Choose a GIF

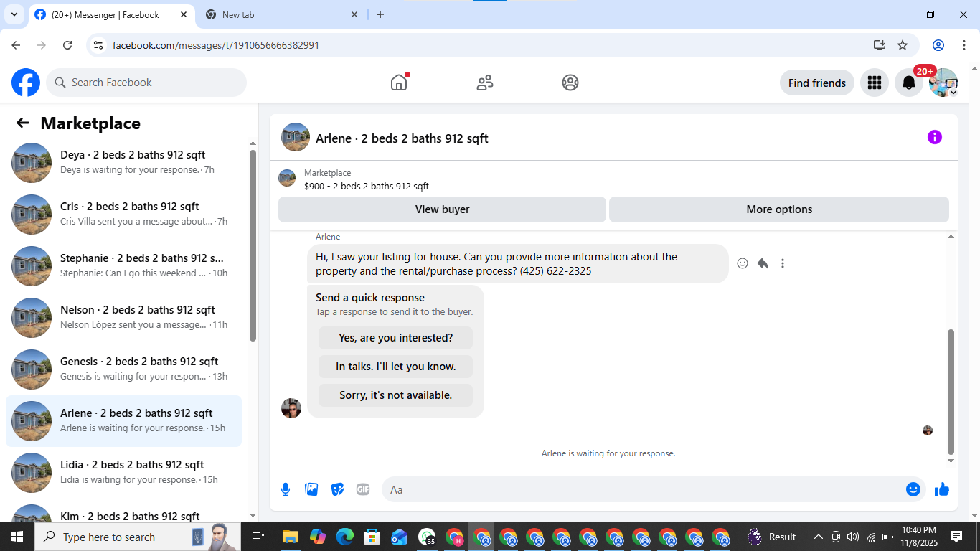tap(363, 489)
